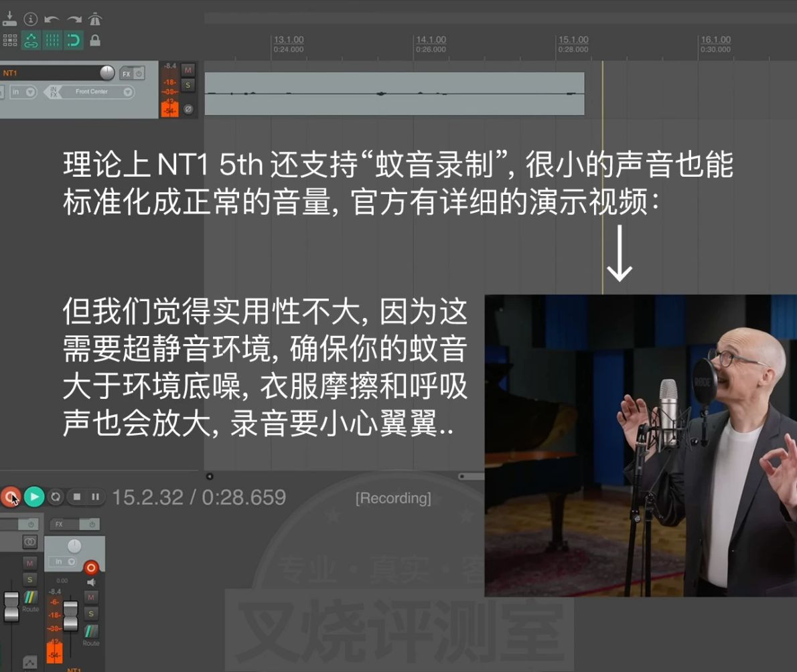The width and height of the screenshot is (797, 672).
Task: Click the recorded audio item on NT1 track
Action: tap(394, 94)
